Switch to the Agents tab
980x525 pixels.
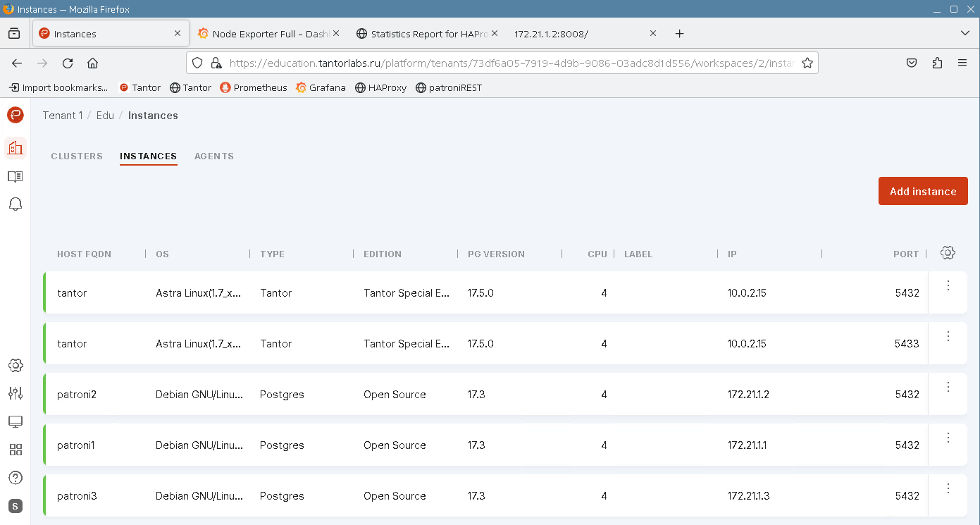point(214,156)
